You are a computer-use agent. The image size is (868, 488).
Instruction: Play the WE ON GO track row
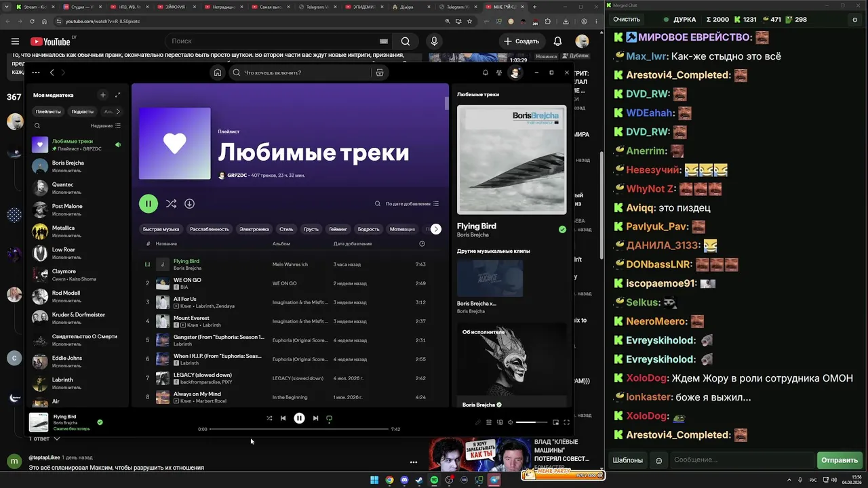pyautogui.click(x=290, y=283)
